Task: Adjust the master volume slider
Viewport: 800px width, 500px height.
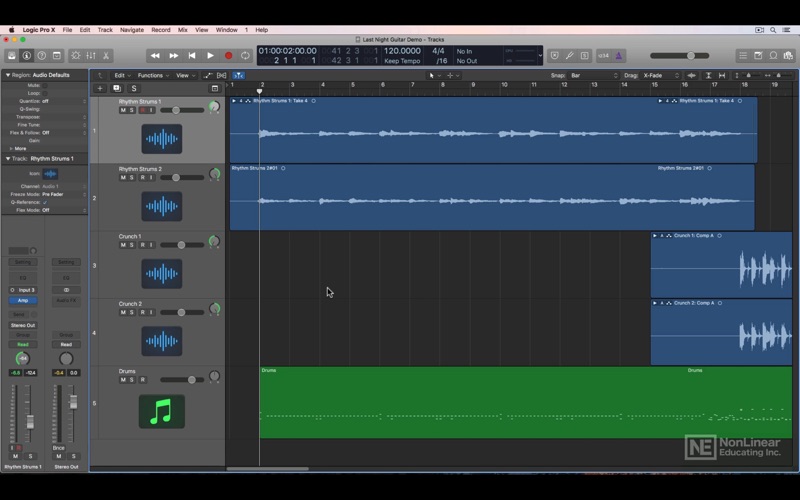Action: [680, 56]
